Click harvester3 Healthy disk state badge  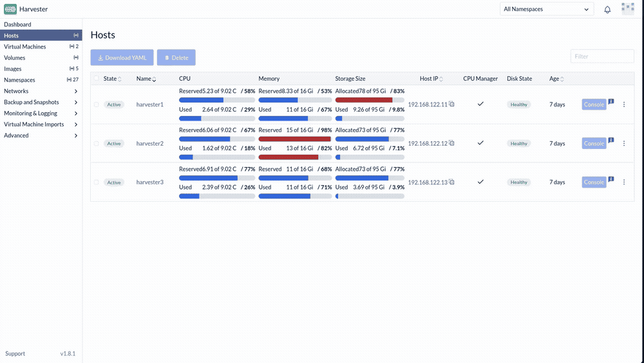pos(518,182)
